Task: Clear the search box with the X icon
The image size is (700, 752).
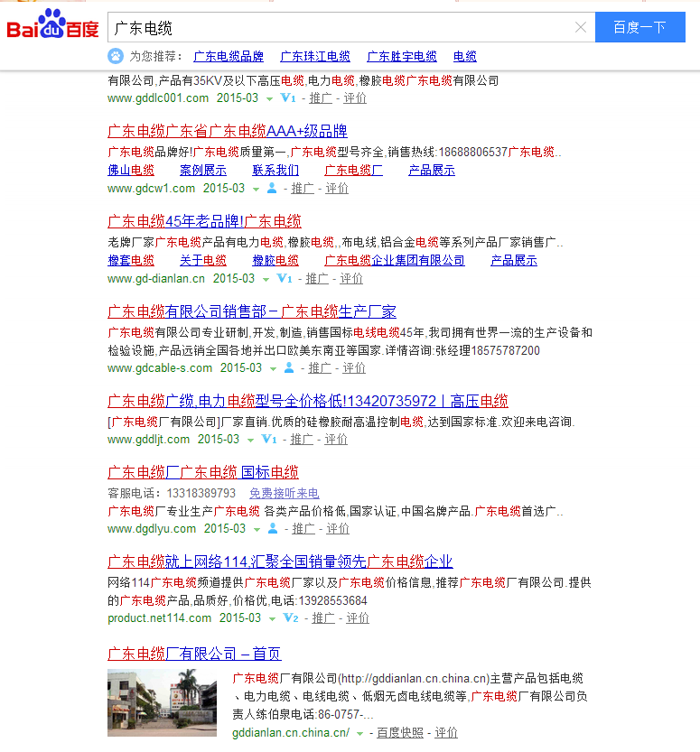Action: pos(581,27)
